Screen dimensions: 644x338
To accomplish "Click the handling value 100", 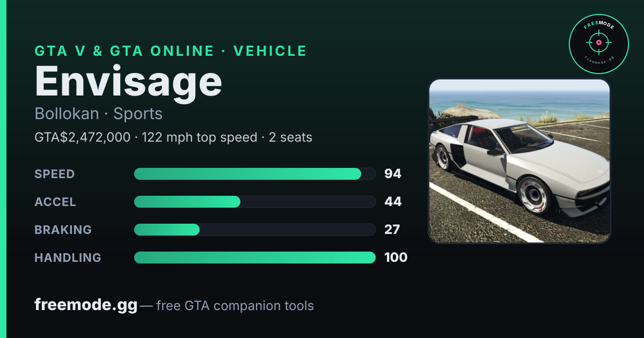I will (x=396, y=258).
